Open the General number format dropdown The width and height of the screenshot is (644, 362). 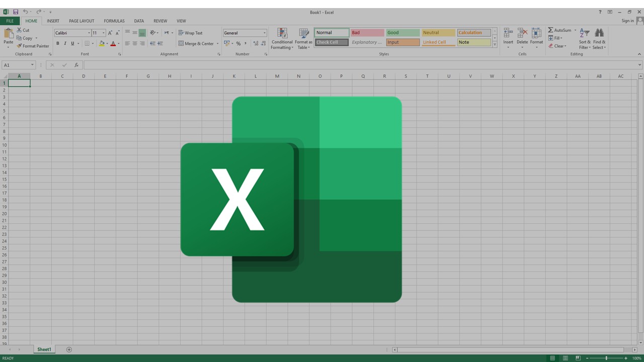pyautogui.click(x=264, y=32)
